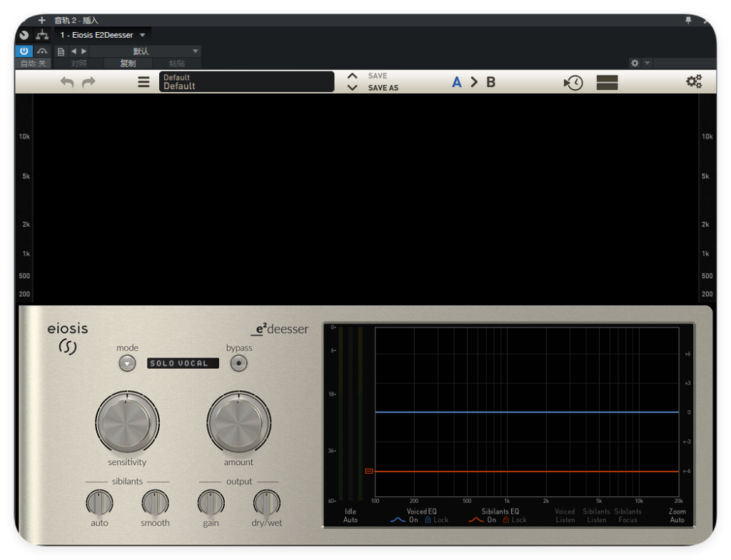Click the sibilants auto knob
The image size is (731, 560).
click(99, 503)
